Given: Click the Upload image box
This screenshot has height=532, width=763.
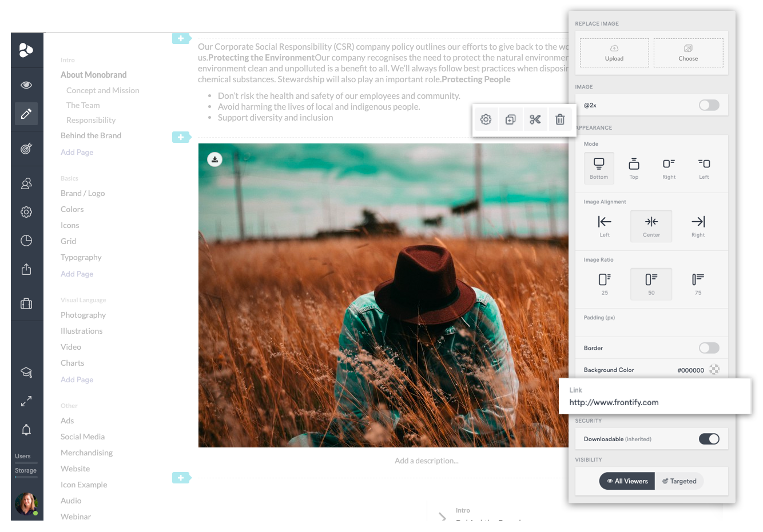Looking at the screenshot, I should (x=614, y=53).
